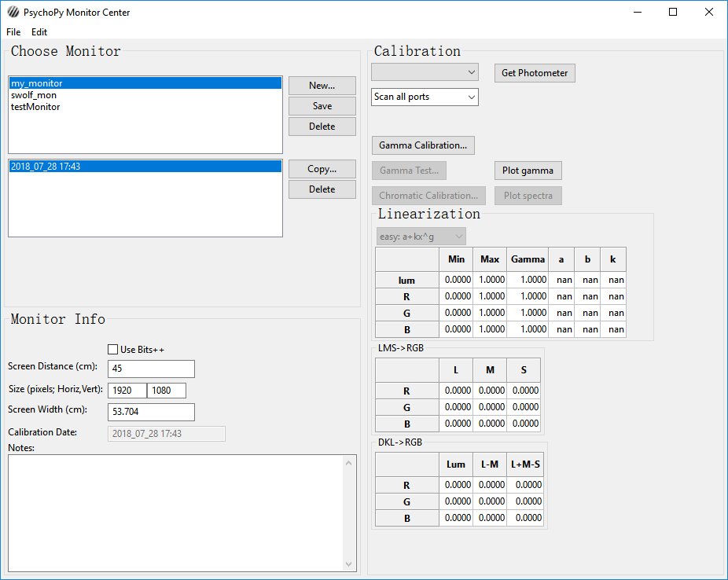This screenshot has width=728, height=580.
Task: Open Gamma Calibration dialog
Action: [x=423, y=145]
